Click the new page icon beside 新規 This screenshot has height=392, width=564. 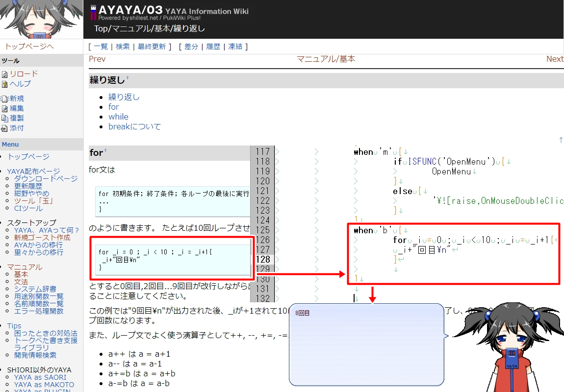(x=5, y=99)
